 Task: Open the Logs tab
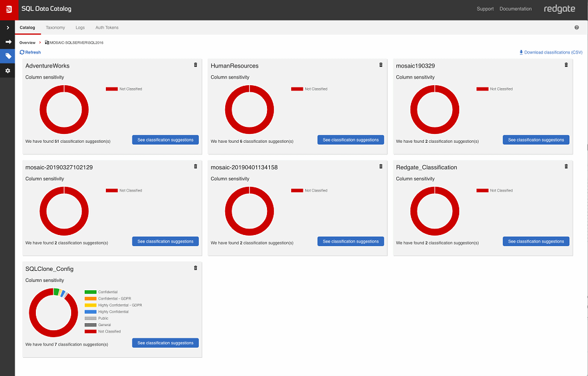click(x=80, y=28)
